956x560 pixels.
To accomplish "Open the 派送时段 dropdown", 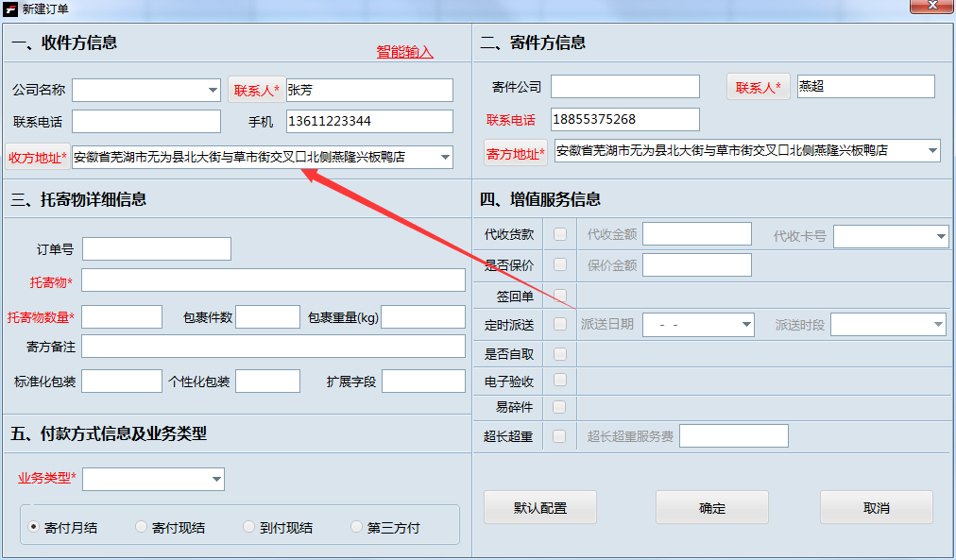I will tap(937, 324).
